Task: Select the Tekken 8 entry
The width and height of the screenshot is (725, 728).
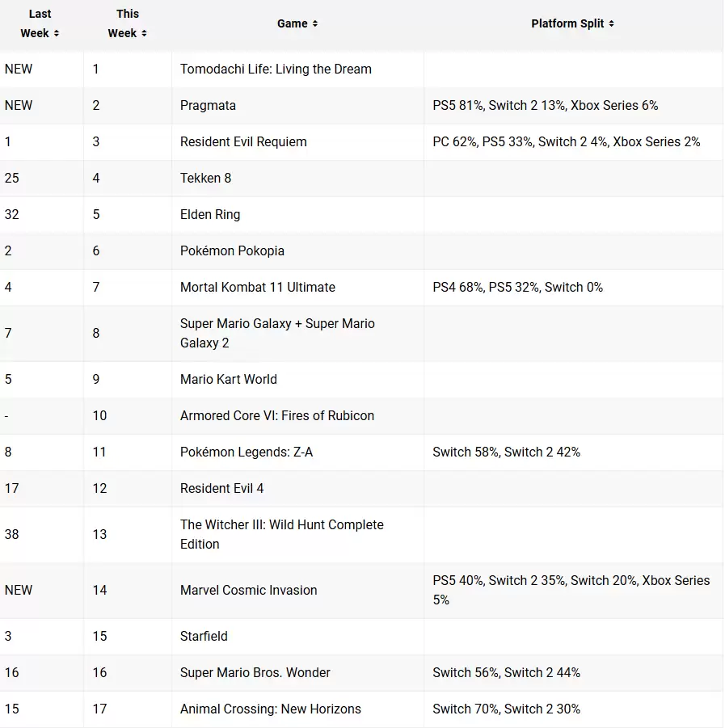Action: click(x=205, y=179)
